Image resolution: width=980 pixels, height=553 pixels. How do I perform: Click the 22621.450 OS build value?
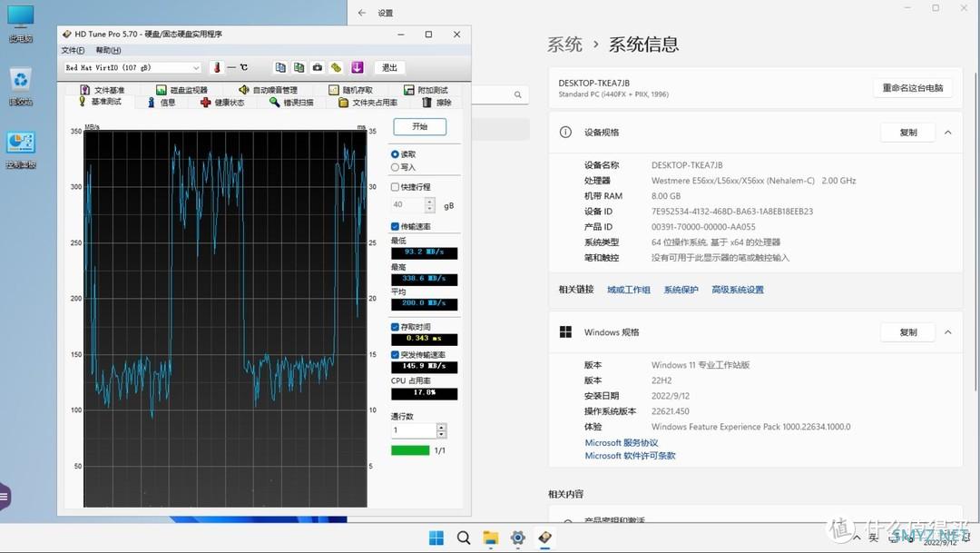coord(670,411)
